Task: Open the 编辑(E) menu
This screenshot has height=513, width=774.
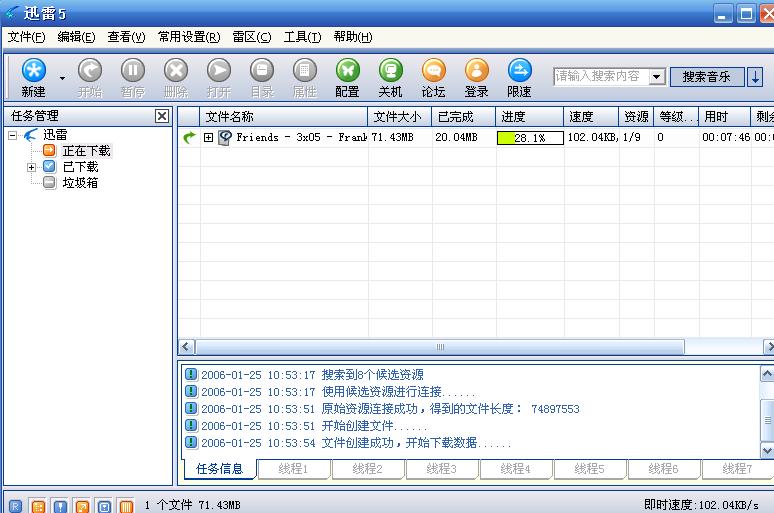Action: point(76,37)
